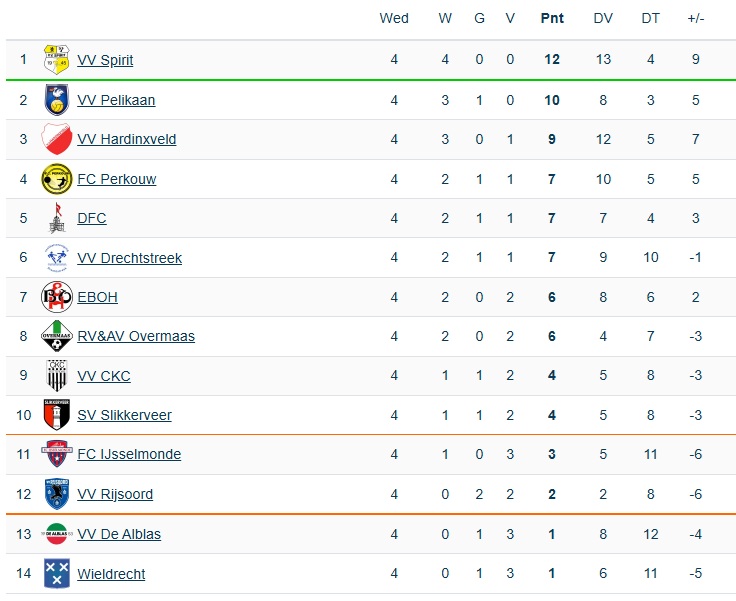Open the DFC team page link
The image size is (736, 601).
point(91,218)
